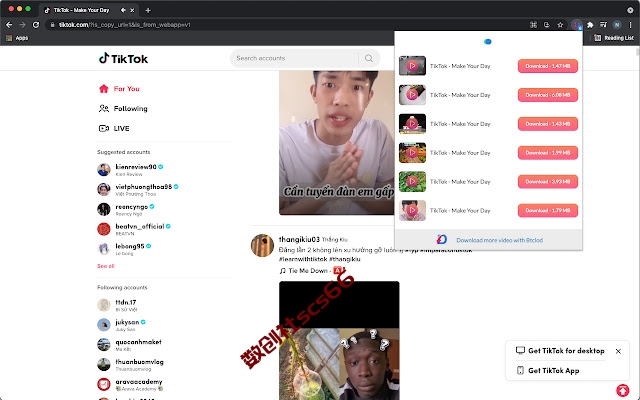The width and height of the screenshot is (640, 400).
Task: Play the thumbnail beside Download 3.93 MB
Action: coord(412,182)
